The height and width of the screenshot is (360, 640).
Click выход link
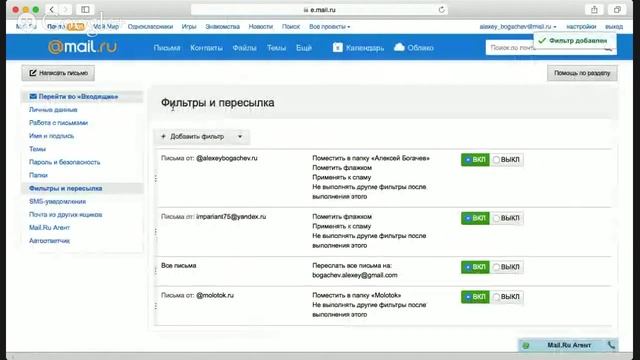pyautogui.click(x=614, y=27)
